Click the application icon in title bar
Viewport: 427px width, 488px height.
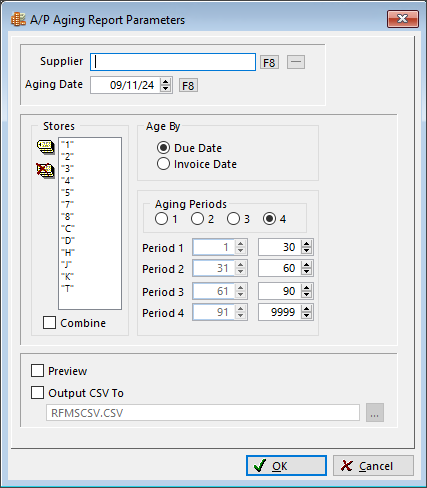(x=18, y=19)
